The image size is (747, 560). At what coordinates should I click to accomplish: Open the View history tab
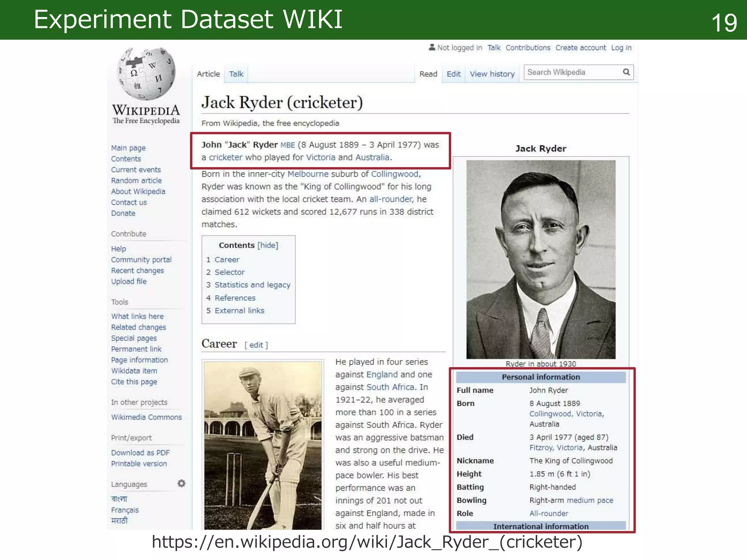pyautogui.click(x=492, y=74)
